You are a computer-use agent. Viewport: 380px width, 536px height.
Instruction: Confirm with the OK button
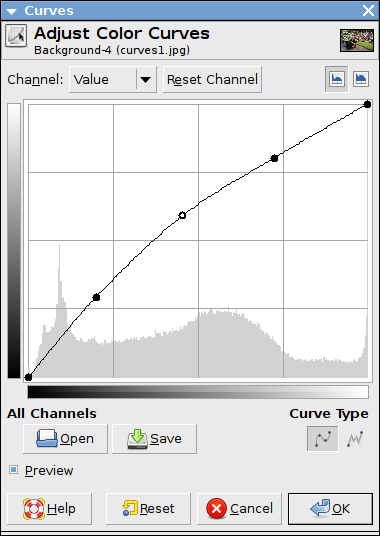(330, 509)
